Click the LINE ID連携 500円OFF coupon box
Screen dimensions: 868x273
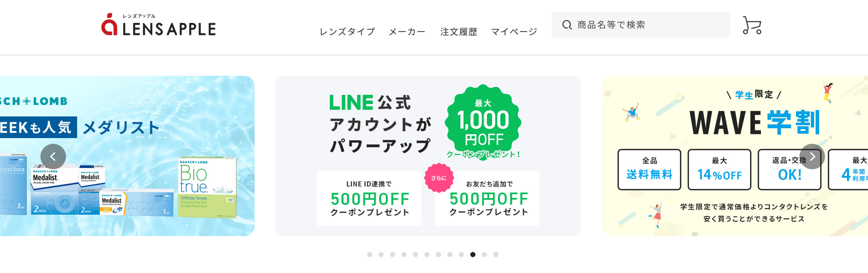369,198
